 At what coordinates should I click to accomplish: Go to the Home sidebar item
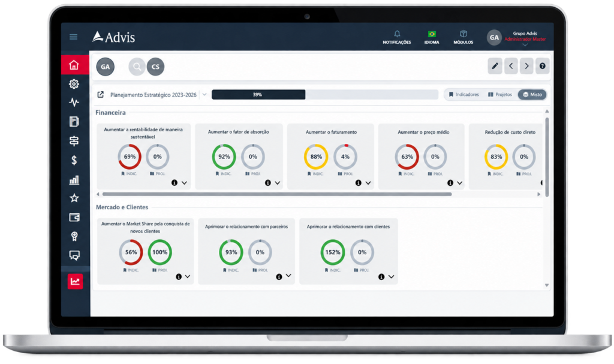pyautogui.click(x=74, y=65)
